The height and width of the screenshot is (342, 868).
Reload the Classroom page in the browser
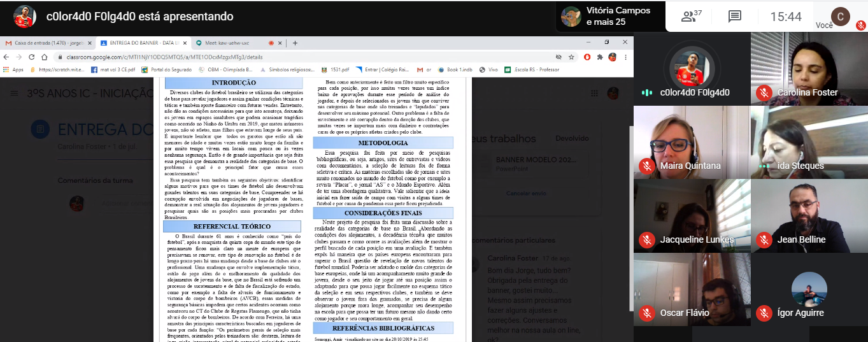(x=31, y=57)
